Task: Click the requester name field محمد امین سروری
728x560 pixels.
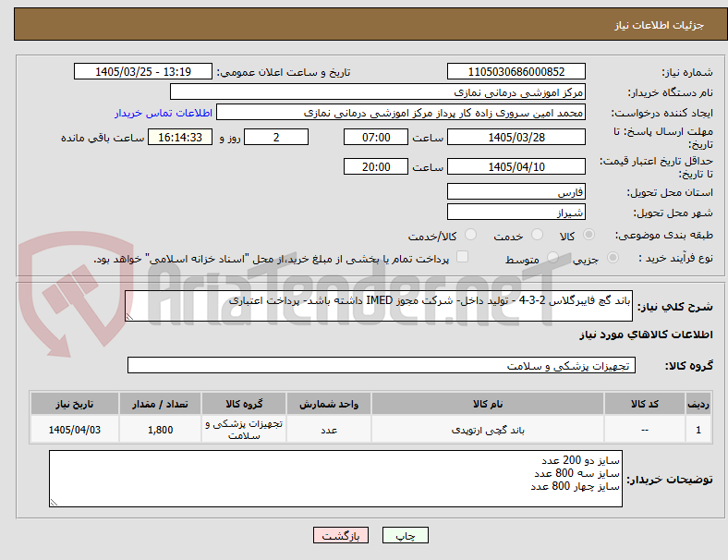Action: [x=401, y=113]
